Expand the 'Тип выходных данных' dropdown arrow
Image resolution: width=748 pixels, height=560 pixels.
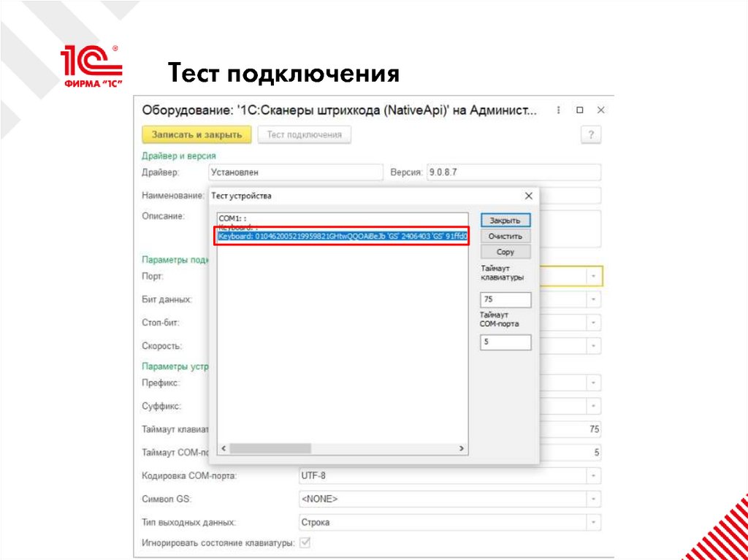[x=594, y=522]
